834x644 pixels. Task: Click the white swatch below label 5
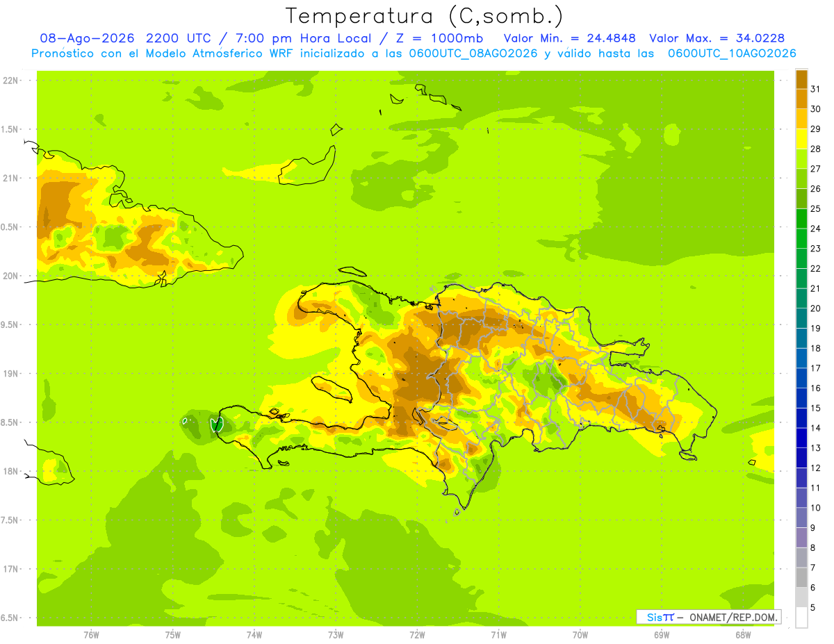click(x=801, y=618)
